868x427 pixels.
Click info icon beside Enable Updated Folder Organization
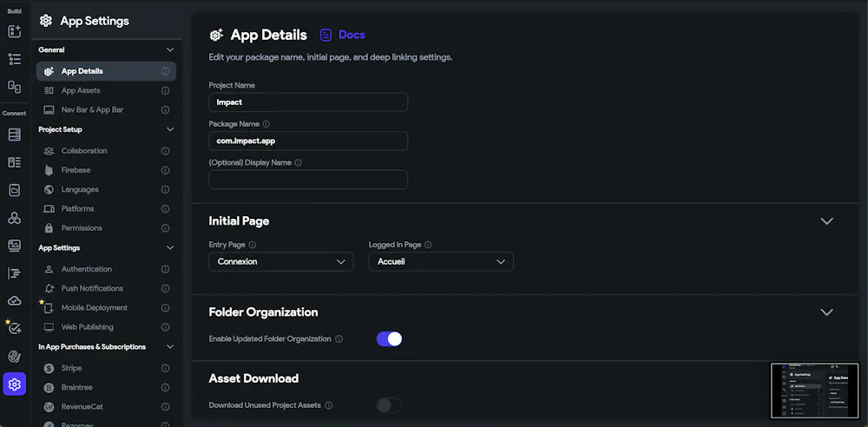339,338
